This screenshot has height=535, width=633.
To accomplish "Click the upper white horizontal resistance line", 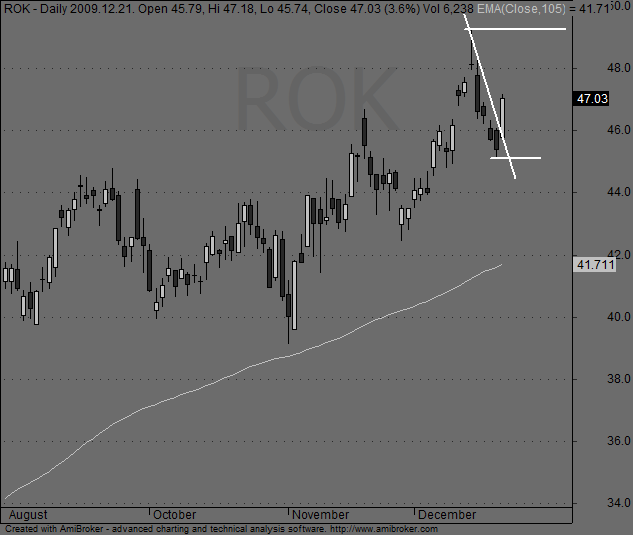I will click(x=516, y=29).
